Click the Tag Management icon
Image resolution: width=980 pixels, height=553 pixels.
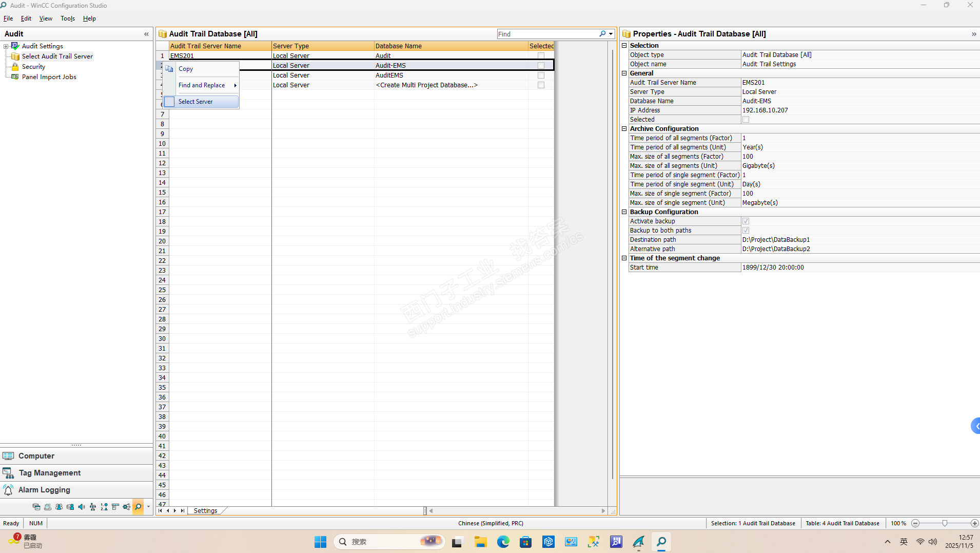click(8, 473)
